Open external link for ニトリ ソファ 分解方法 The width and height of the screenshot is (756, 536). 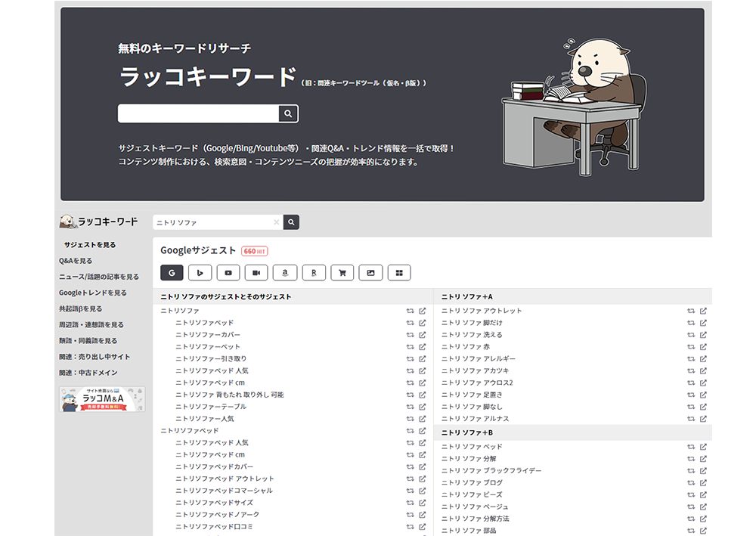tap(703, 519)
